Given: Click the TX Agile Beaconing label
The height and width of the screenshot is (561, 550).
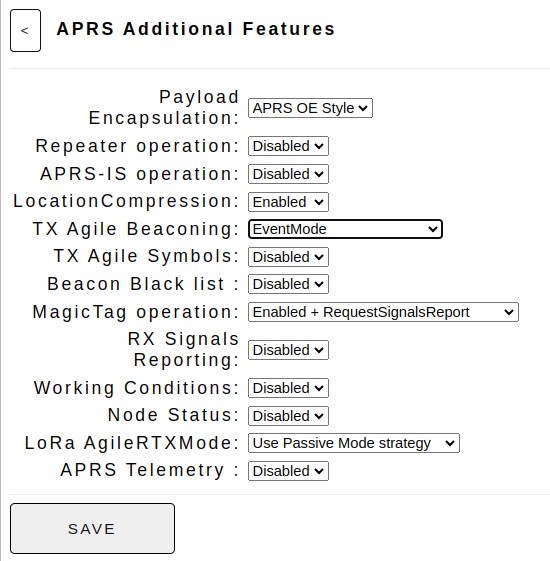Looking at the screenshot, I should [x=136, y=229].
